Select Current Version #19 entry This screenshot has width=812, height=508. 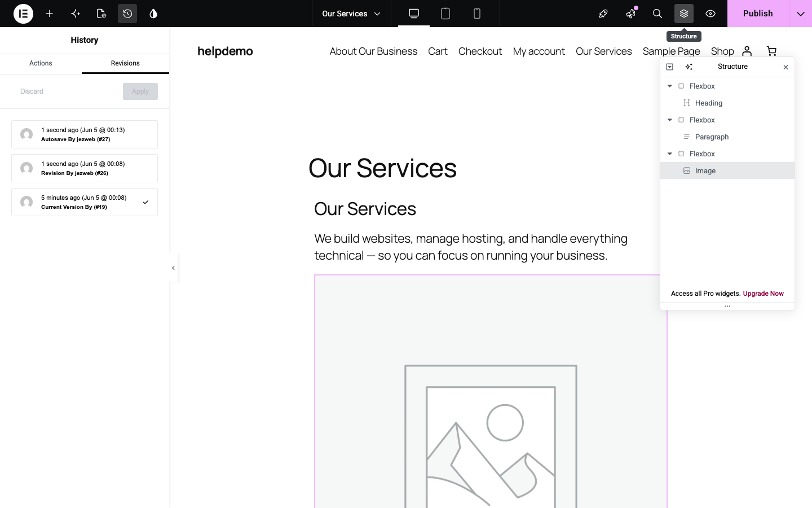point(85,202)
